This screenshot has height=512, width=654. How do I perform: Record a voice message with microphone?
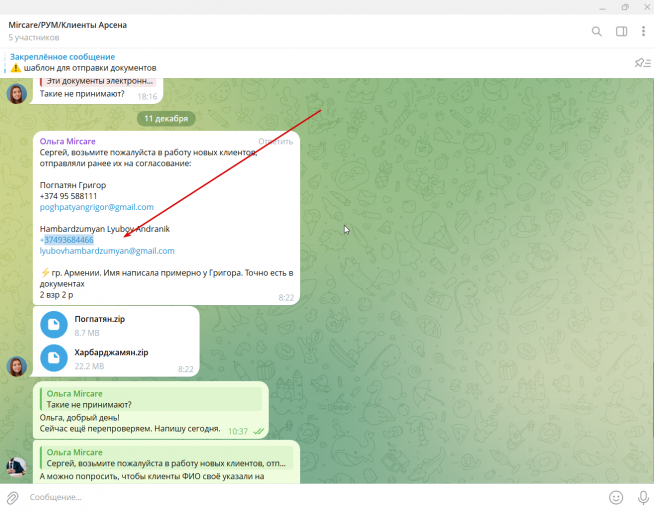pos(644,497)
